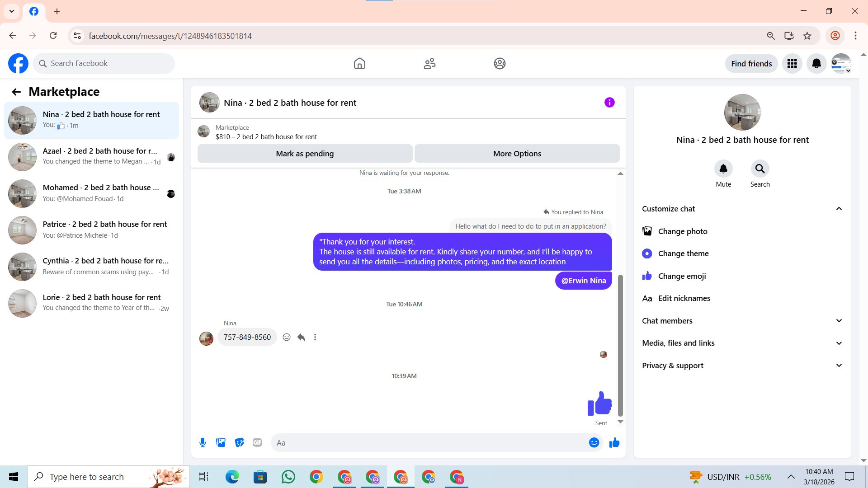
Task: Open the GIF picker icon
Action: pyautogui.click(x=257, y=443)
